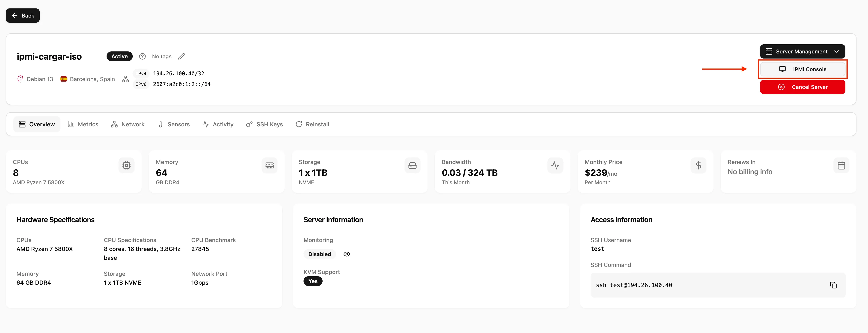Image resolution: width=868 pixels, height=333 pixels.
Task: Switch to the Metrics tab
Action: click(83, 124)
